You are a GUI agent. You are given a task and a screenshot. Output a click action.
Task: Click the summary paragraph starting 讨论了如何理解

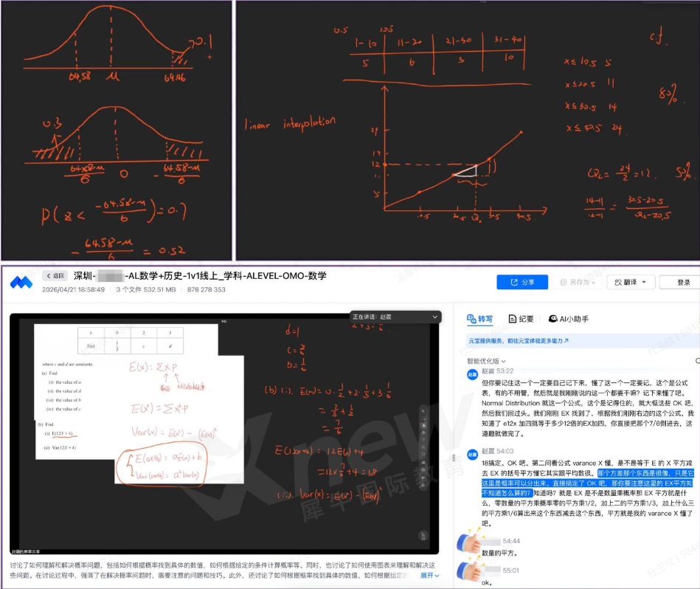tap(223, 571)
